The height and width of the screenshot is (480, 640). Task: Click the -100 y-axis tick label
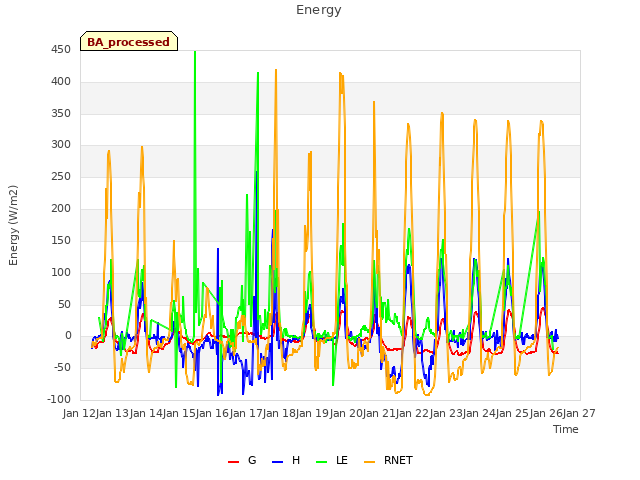(59, 399)
